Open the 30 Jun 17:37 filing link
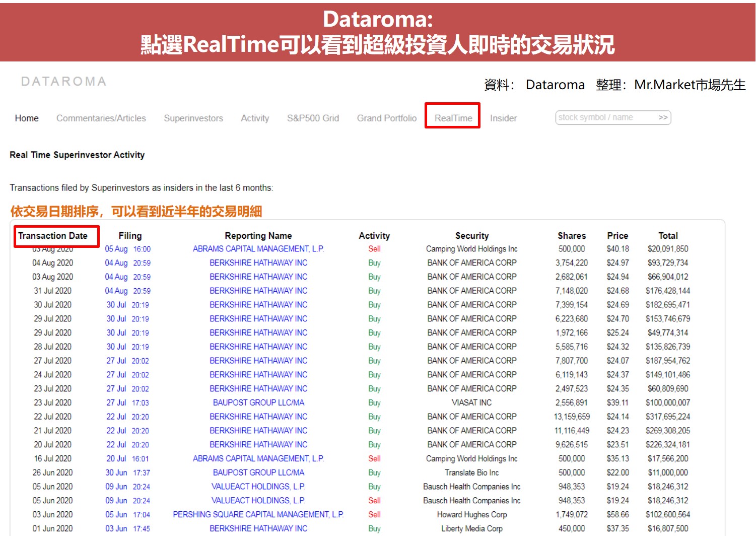This screenshot has width=756, height=536. tap(128, 473)
